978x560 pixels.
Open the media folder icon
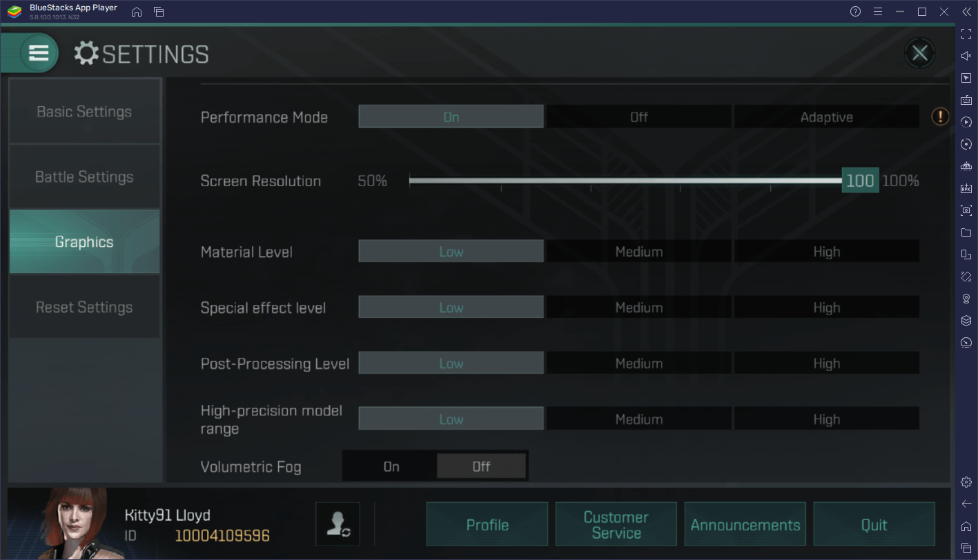click(x=966, y=232)
